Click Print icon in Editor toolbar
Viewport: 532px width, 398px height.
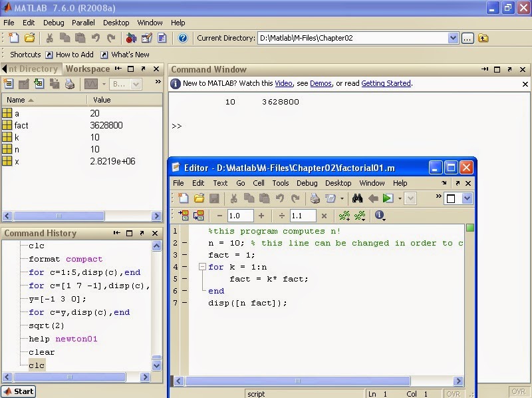(x=315, y=198)
